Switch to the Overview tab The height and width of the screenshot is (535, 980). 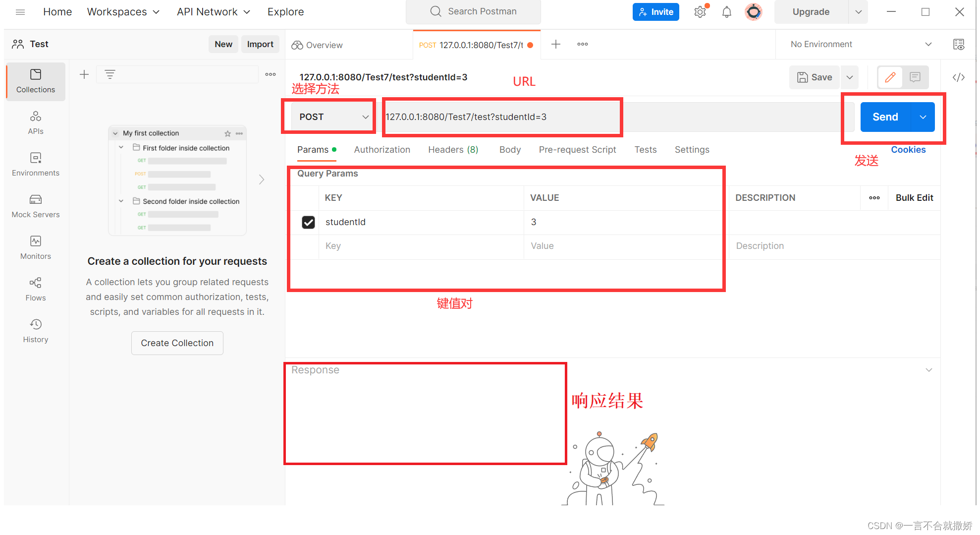coord(317,45)
